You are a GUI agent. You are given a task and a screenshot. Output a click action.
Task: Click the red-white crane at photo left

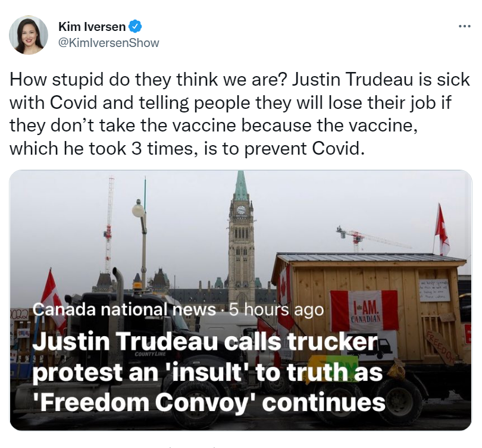[x=109, y=224]
